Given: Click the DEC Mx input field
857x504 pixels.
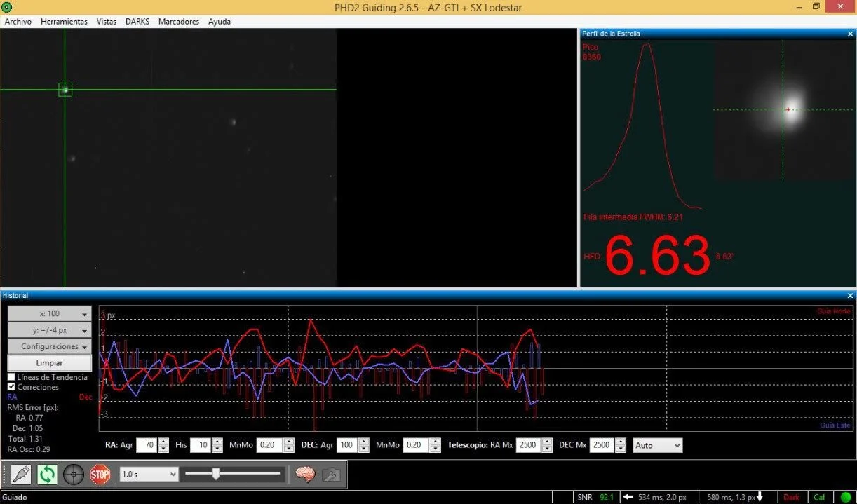Looking at the screenshot, I should click(x=602, y=445).
